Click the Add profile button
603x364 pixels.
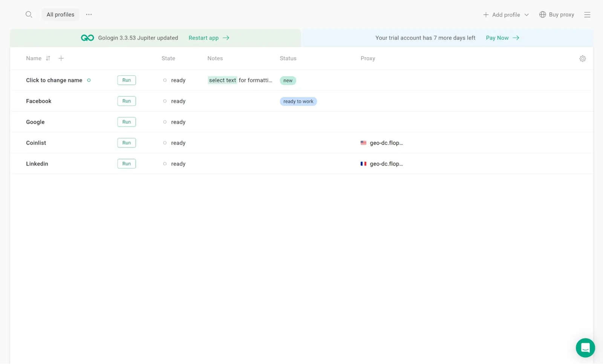[502, 15]
